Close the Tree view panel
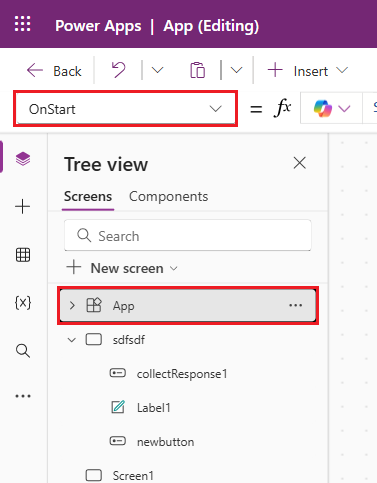This screenshot has height=483, width=377. (300, 163)
